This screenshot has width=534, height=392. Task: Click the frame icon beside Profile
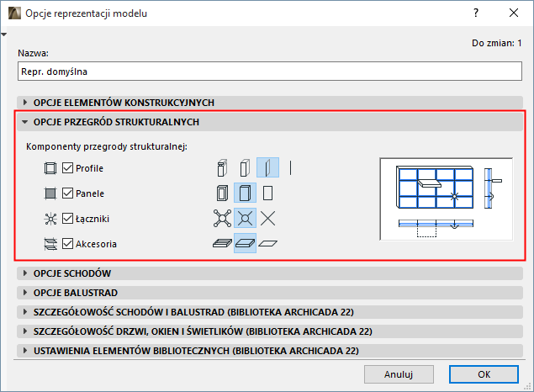click(50, 168)
